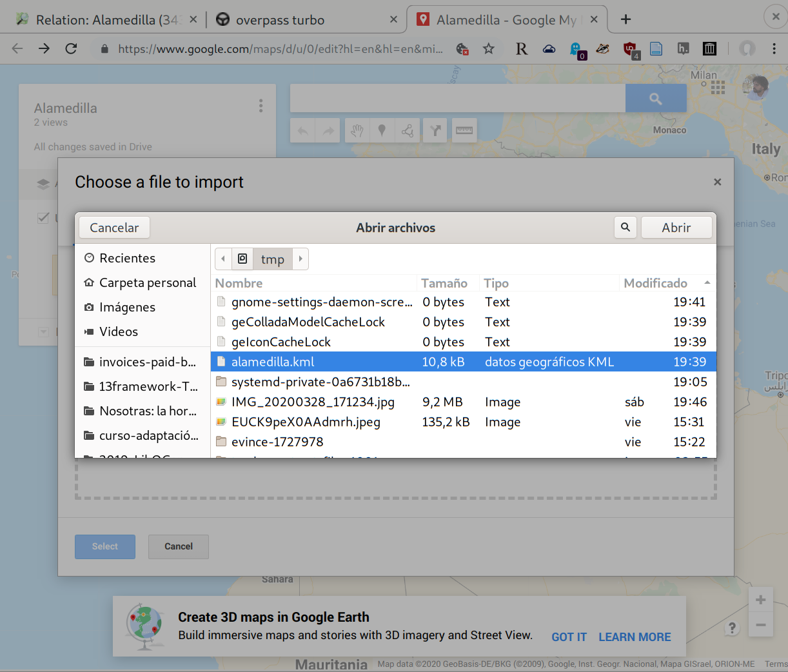
Task: Click the Cancel button in import dialog
Action: click(x=179, y=546)
